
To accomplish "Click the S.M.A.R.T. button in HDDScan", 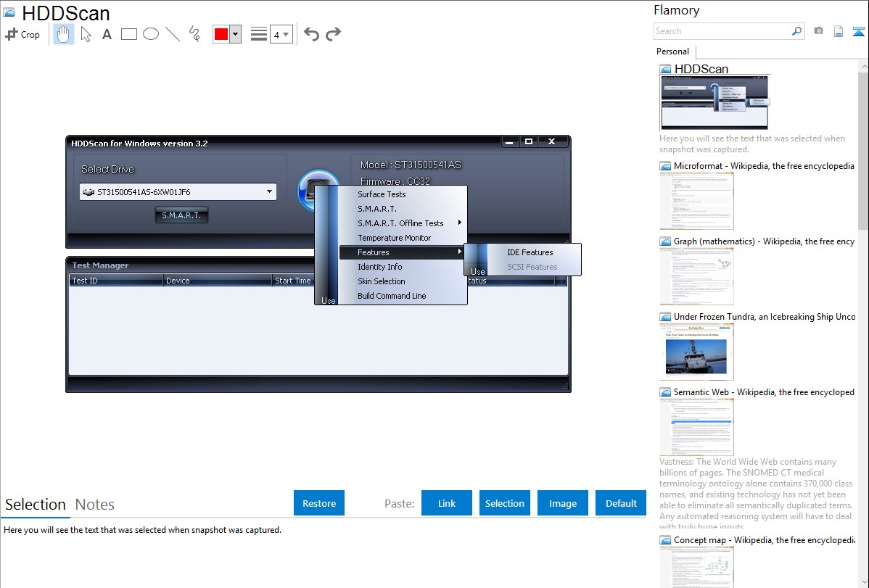I will 181,215.
